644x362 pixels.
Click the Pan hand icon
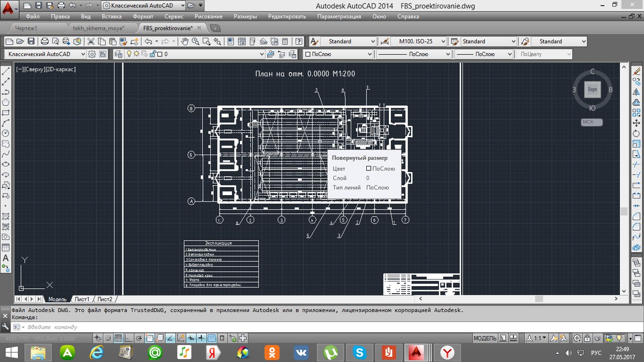[185, 41]
